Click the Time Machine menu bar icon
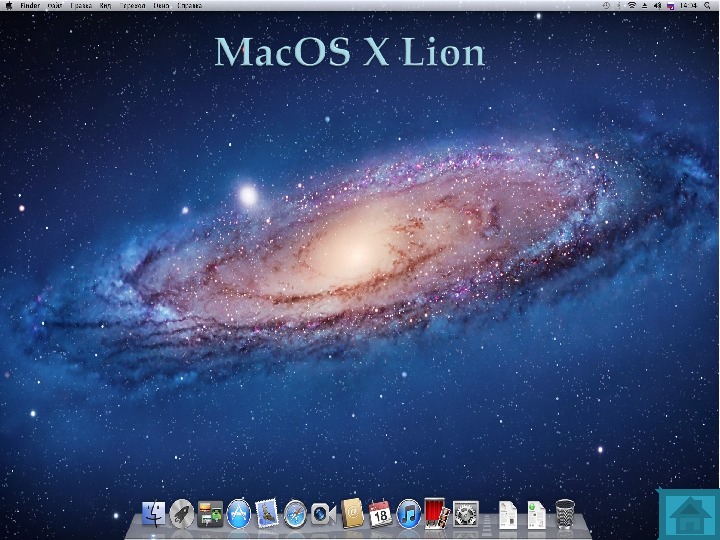720x540 pixels. [x=606, y=6]
